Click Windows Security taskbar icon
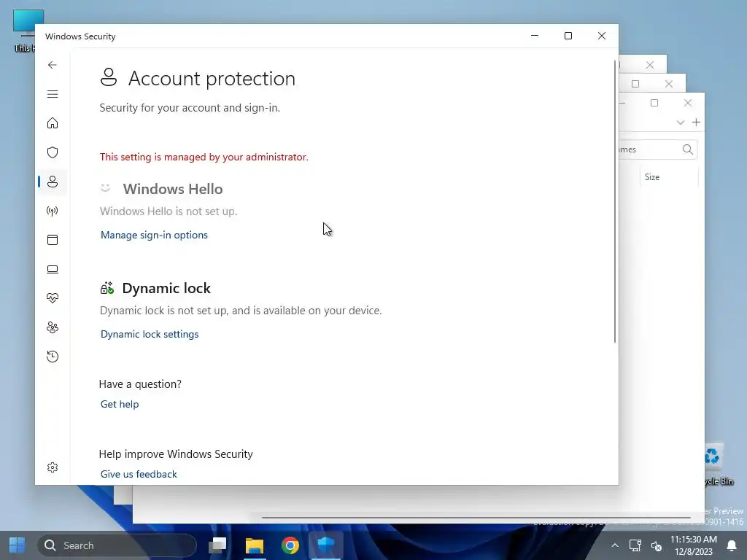Viewport: 747px width, 560px height. [326, 545]
